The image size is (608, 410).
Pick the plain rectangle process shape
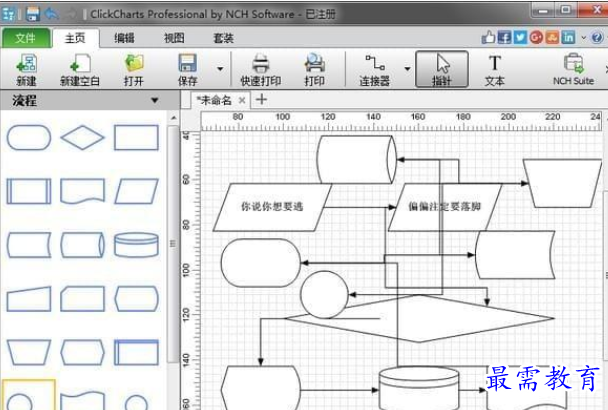(x=136, y=137)
